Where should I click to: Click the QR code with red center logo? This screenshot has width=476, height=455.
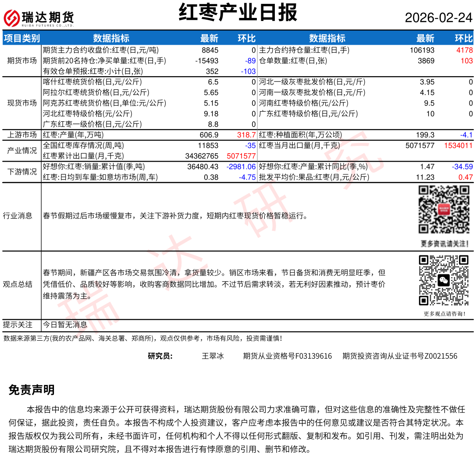(x=444, y=210)
